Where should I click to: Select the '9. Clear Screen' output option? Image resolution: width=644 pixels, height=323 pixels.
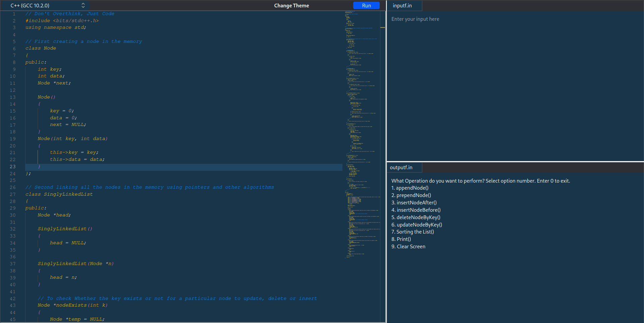click(x=408, y=246)
